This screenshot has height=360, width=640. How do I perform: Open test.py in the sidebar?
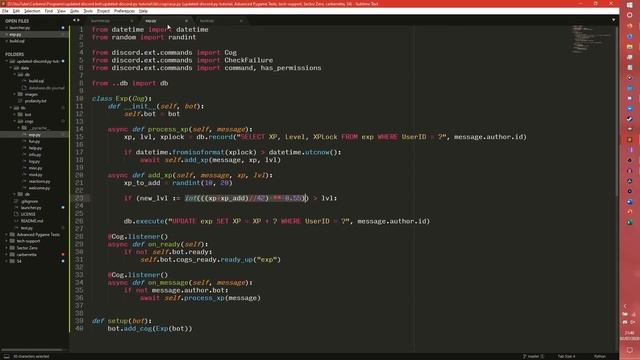[27, 228]
